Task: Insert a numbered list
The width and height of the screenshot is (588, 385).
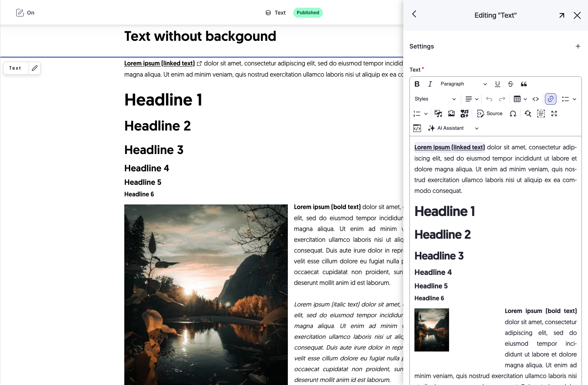Action: [417, 114]
